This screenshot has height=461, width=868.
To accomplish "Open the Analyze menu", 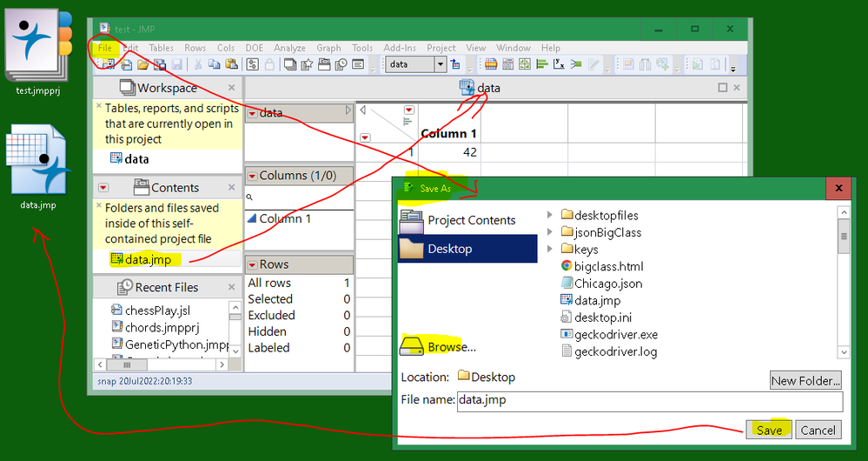I will tap(289, 48).
